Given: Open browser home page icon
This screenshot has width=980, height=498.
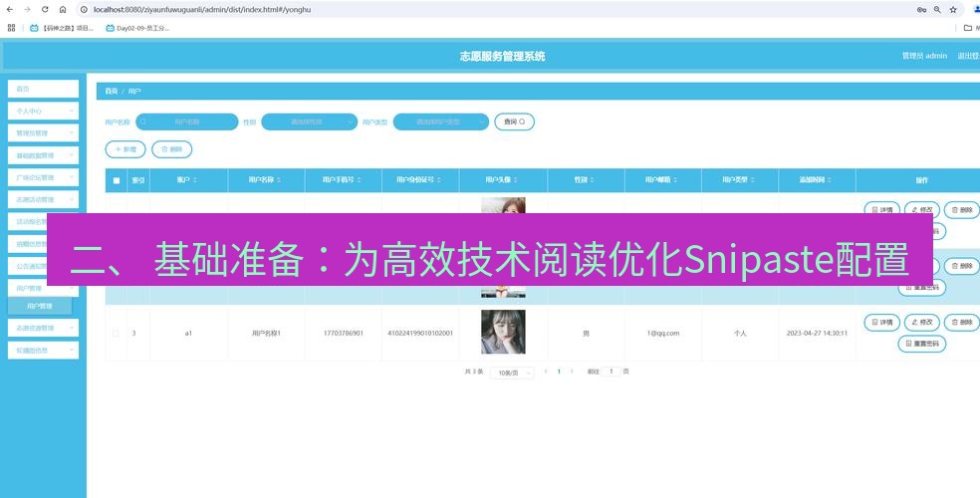Looking at the screenshot, I should coord(63,9).
